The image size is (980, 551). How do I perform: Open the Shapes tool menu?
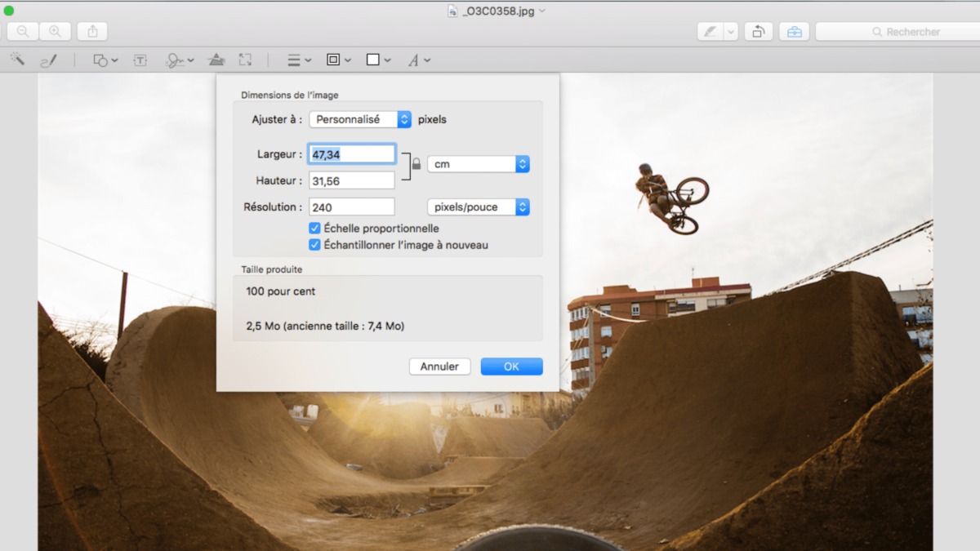tap(105, 60)
